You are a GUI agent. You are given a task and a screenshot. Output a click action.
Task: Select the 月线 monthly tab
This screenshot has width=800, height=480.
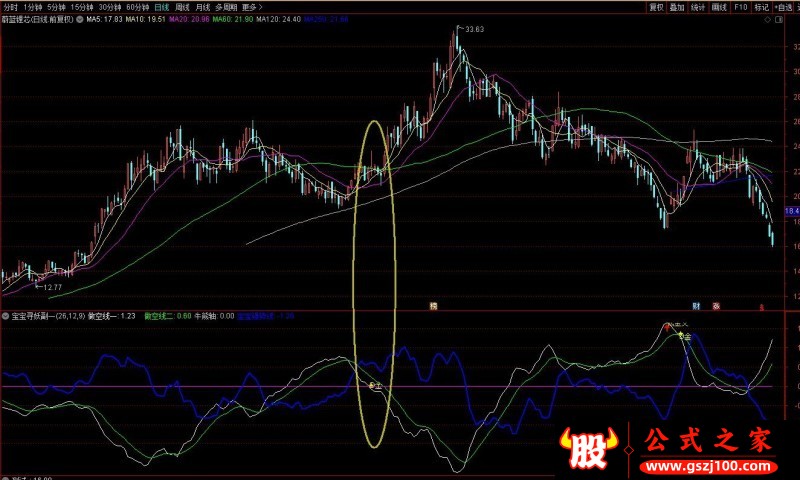pos(204,6)
